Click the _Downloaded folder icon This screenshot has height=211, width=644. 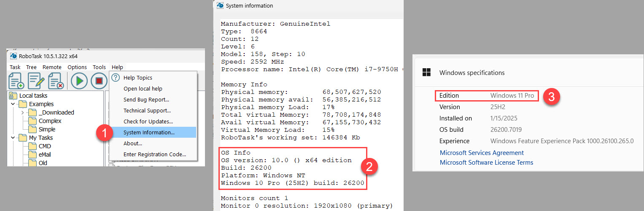pyautogui.click(x=32, y=112)
